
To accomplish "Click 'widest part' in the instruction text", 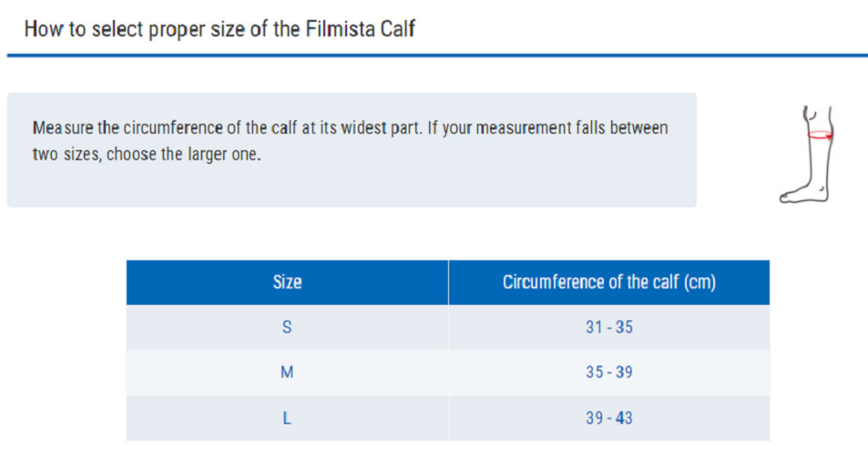I will 381,127.
